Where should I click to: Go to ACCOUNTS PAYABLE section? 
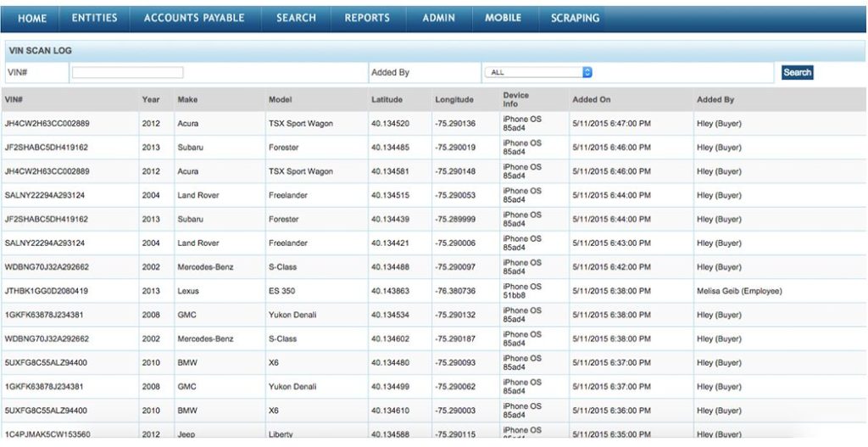(194, 18)
